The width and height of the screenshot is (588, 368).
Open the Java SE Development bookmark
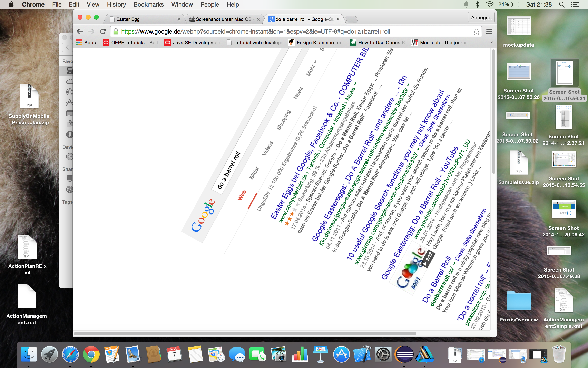[192, 43]
